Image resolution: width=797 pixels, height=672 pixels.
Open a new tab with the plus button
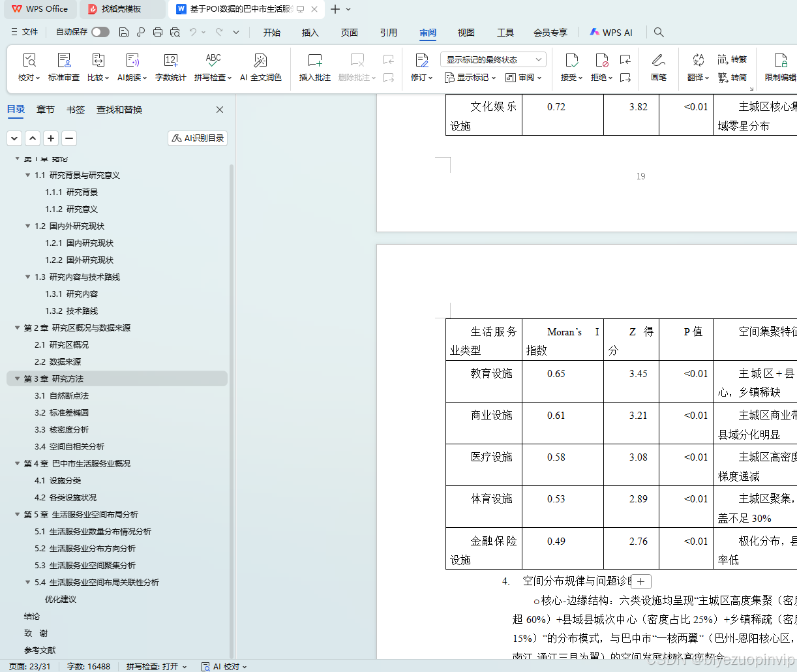(x=335, y=9)
